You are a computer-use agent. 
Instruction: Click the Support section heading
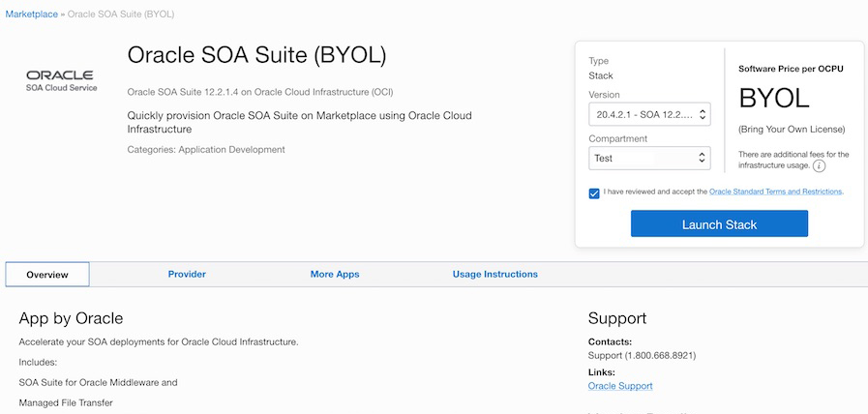(617, 318)
